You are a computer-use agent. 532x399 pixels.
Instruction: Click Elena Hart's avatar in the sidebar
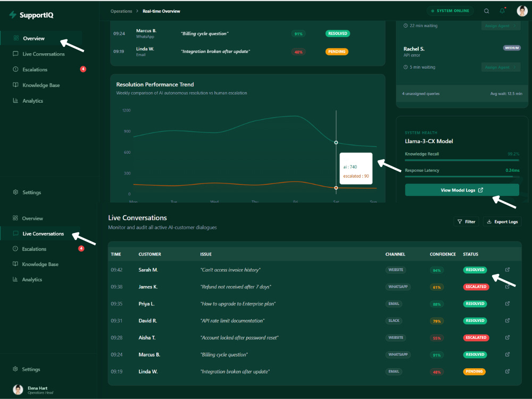pyautogui.click(x=18, y=389)
